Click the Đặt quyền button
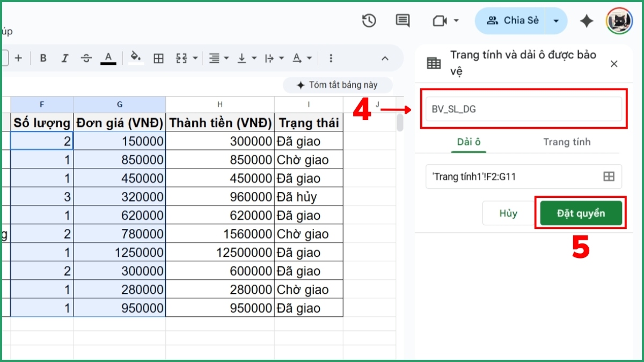The width and height of the screenshot is (644, 362). pyautogui.click(x=580, y=213)
